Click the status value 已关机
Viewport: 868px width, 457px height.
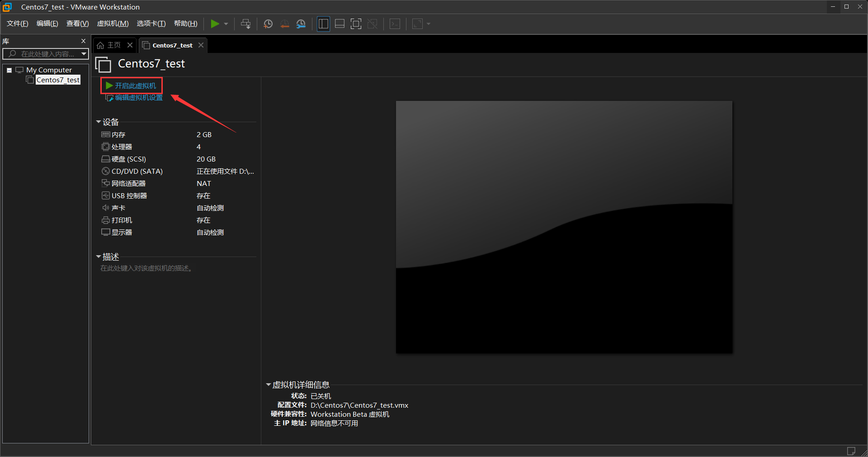tap(321, 396)
